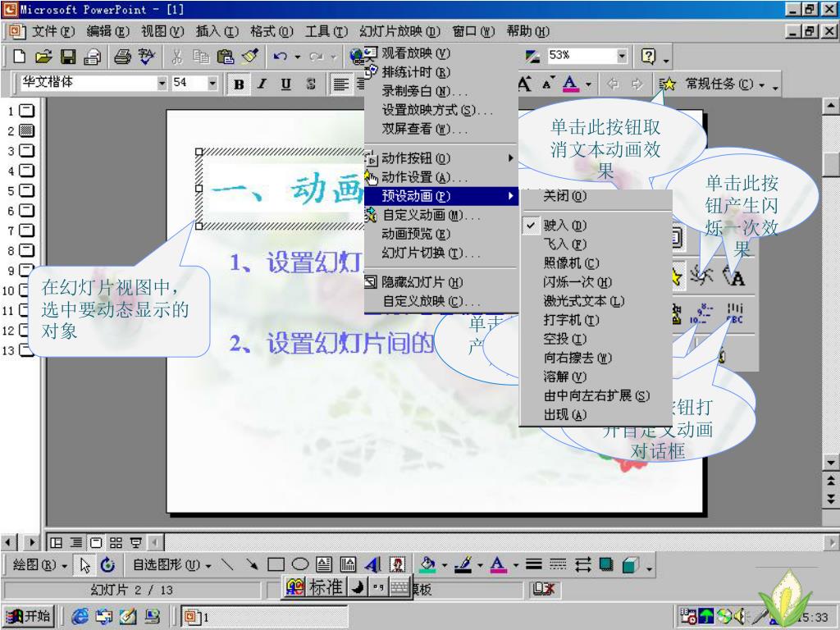Screen dimensions: 840x630
Task: Click the Help question mark icon
Action: (x=648, y=56)
